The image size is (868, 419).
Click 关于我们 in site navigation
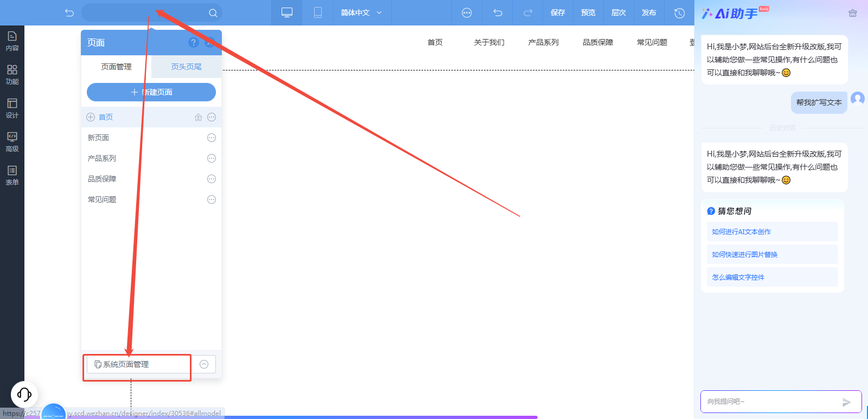pyautogui.click(x=489, y=42)
